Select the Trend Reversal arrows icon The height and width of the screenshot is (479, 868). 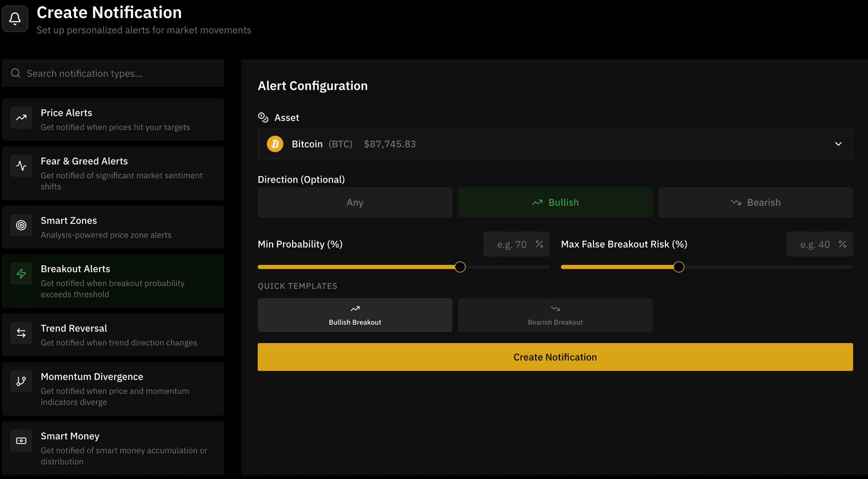21,333
